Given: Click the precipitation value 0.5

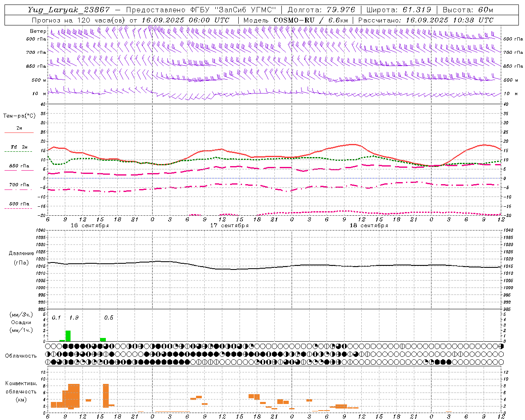Looking at the screenshot, I should tap(109, 318).
